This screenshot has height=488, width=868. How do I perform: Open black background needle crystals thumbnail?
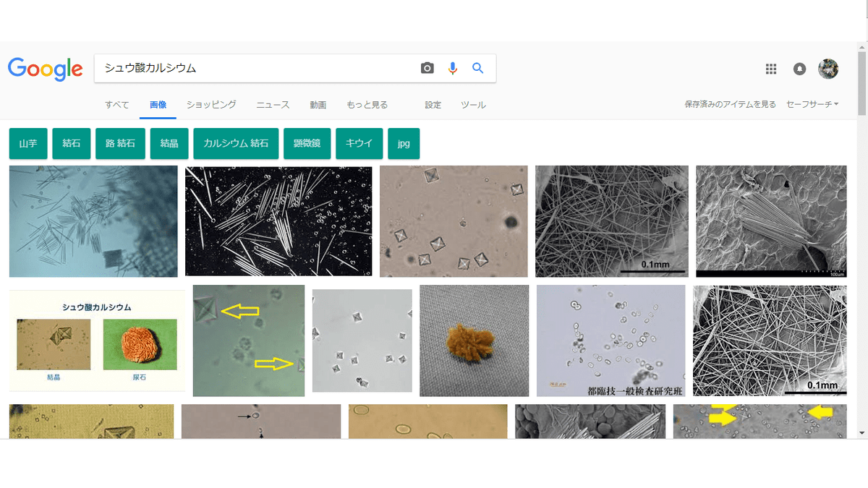pos(278,221)
